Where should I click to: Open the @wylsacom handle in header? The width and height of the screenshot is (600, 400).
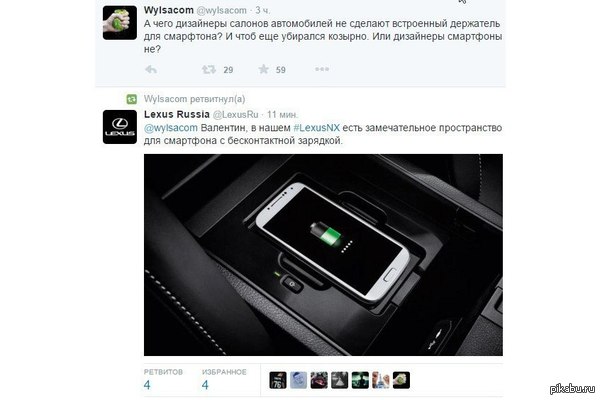pos(222,11)
